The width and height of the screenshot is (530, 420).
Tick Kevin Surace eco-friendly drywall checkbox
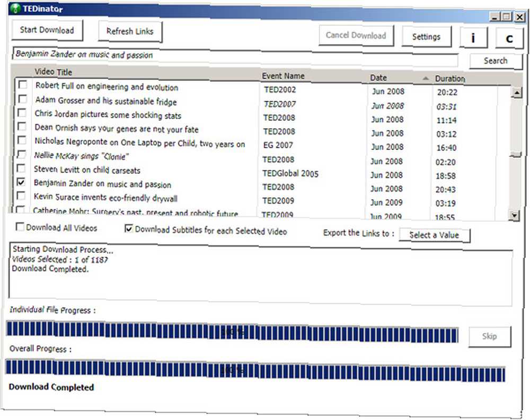(x=21, y=196)
